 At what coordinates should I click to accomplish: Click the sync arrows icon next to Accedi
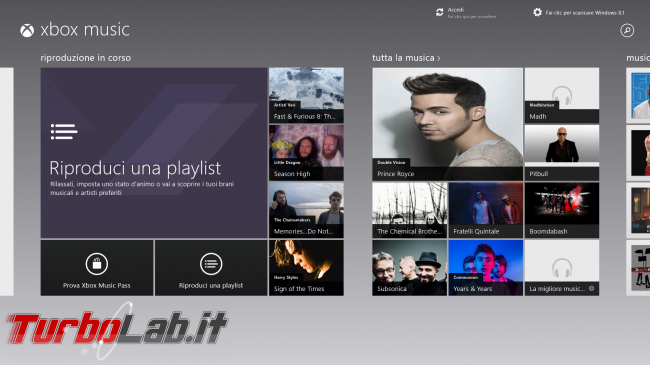pos(439,12)
